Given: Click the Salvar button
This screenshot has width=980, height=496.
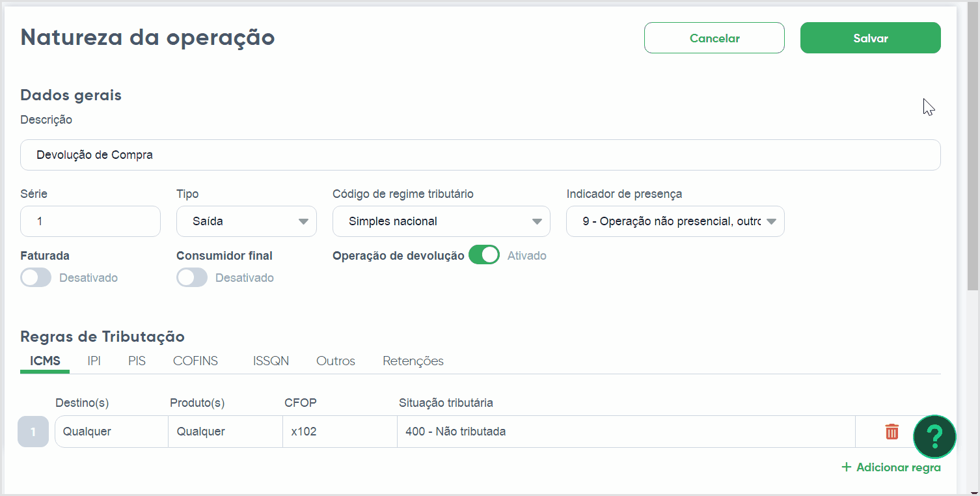Looking at the screenshot, I should coord(871,38).
